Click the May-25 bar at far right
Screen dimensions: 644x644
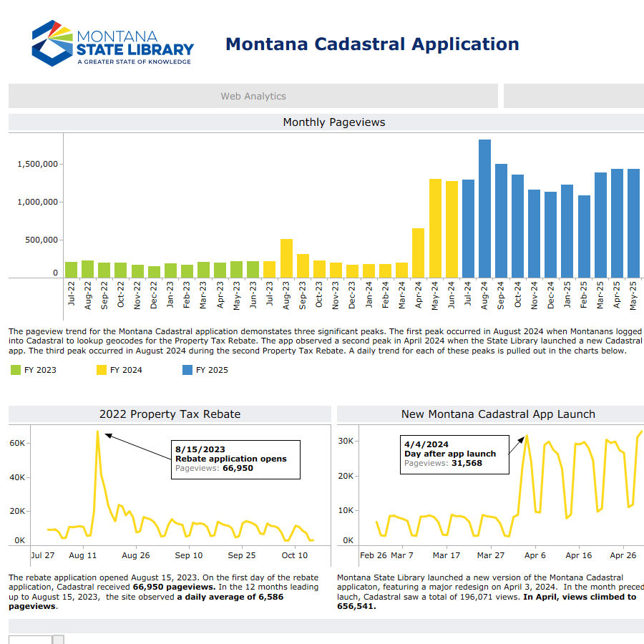(635, 220)
